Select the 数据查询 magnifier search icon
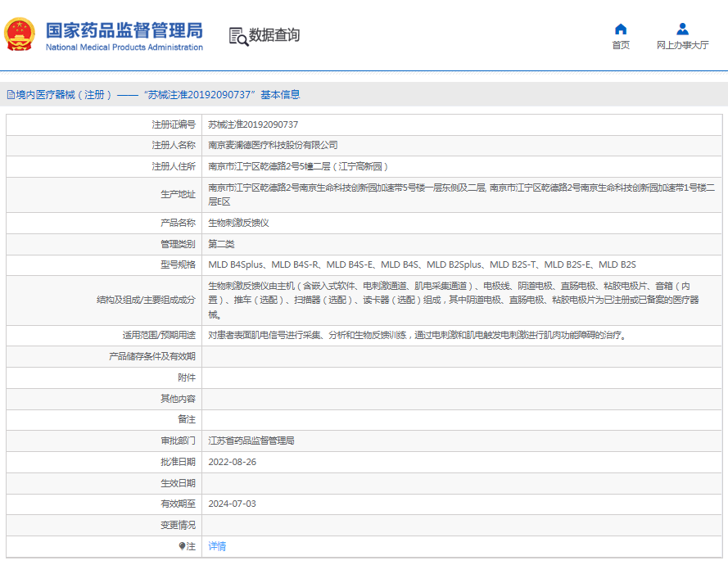Image resolution: width=728 pixels, height=565 pixels. 238,36
